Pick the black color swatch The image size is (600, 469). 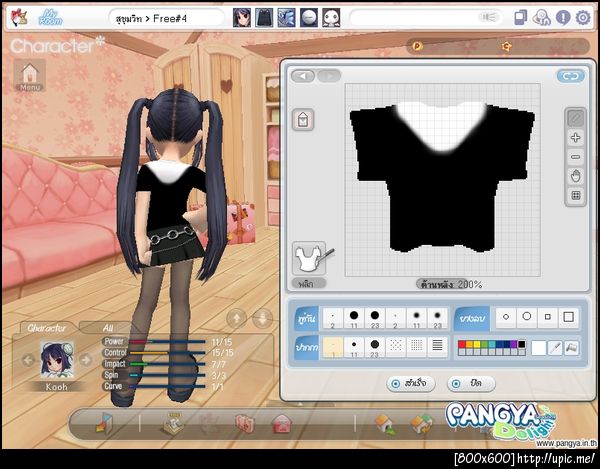tap(522, 344)
